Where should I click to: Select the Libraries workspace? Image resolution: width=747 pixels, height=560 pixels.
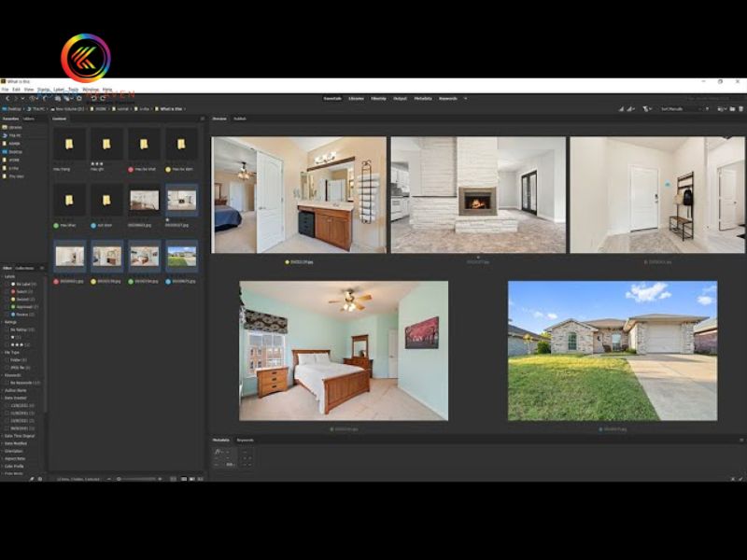(x=356, y=99)
